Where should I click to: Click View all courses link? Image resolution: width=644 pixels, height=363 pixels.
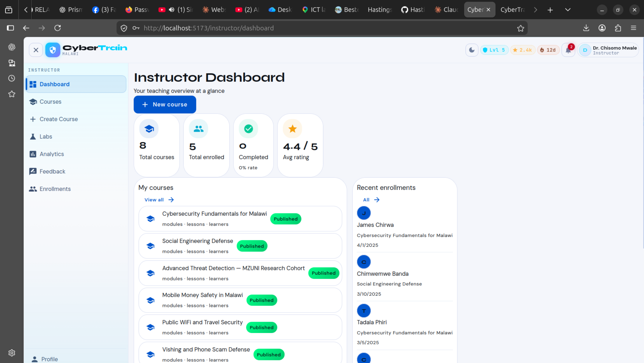[159, 200]
